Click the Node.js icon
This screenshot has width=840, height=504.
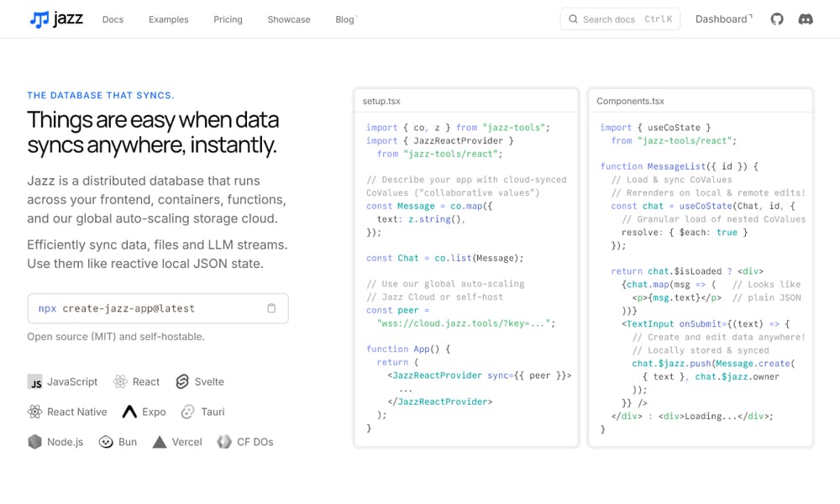[34, 442]
